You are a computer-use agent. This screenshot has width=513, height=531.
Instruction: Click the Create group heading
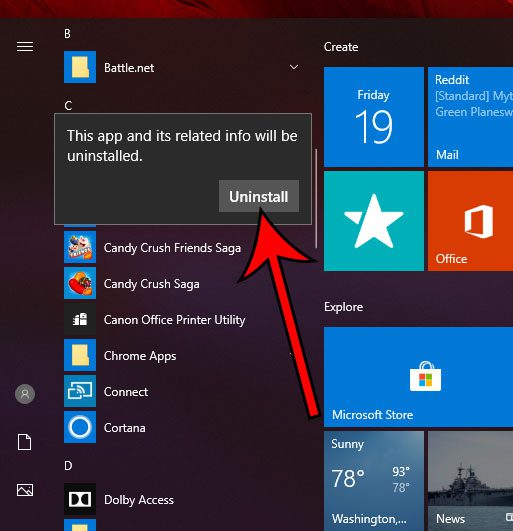point(341,47)
